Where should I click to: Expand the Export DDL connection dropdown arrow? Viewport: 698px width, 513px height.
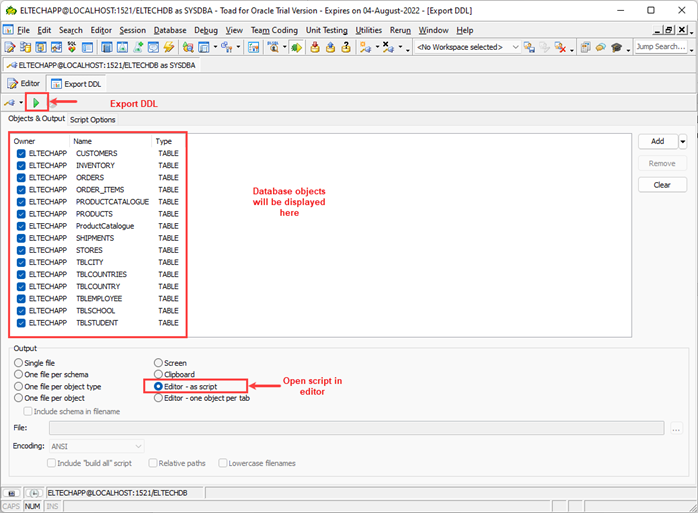(21, 103)
